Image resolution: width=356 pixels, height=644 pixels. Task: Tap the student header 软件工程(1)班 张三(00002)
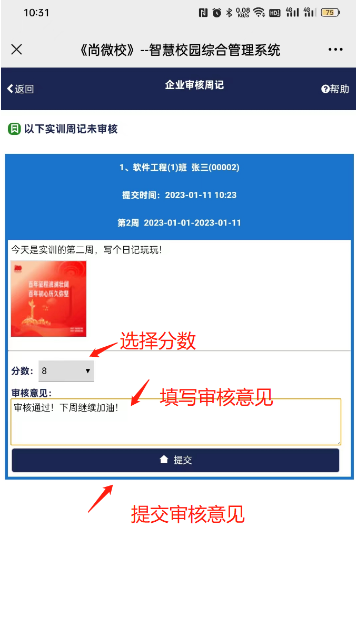(x=179, y=168)
